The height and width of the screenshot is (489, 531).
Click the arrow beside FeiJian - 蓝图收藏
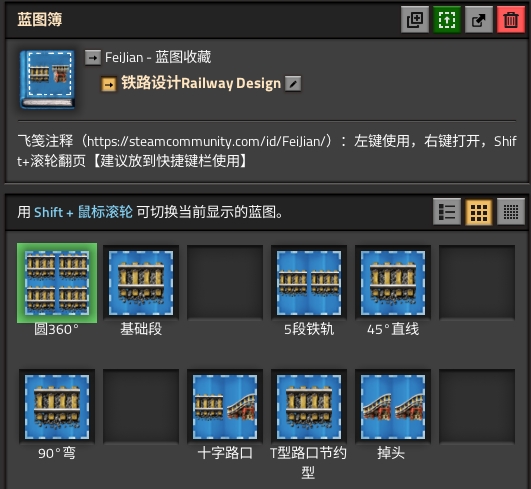(93, 58)
